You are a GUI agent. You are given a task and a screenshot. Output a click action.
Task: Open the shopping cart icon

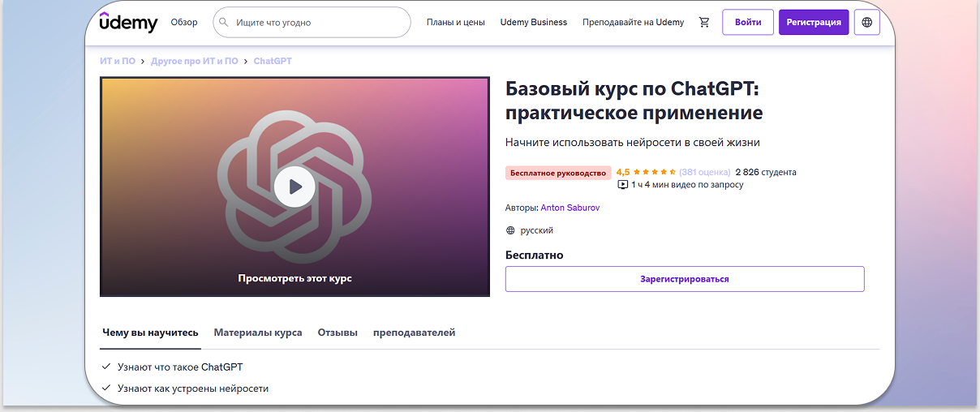[x=704, y=22]
